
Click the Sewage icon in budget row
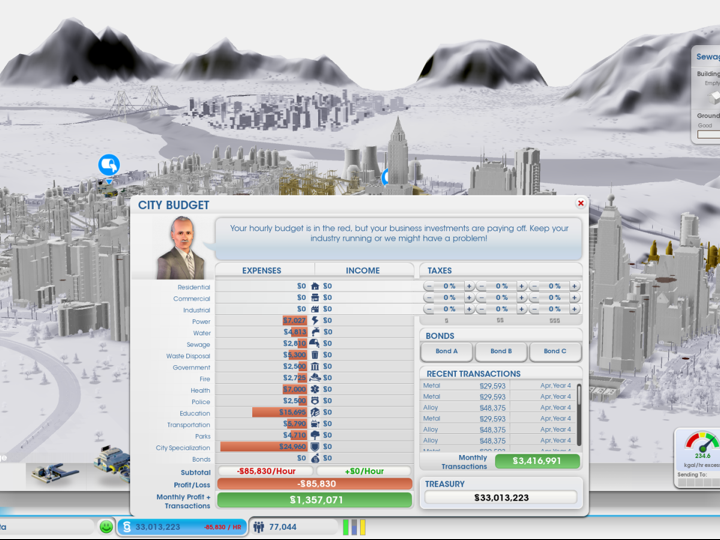(x=315, y=343)
